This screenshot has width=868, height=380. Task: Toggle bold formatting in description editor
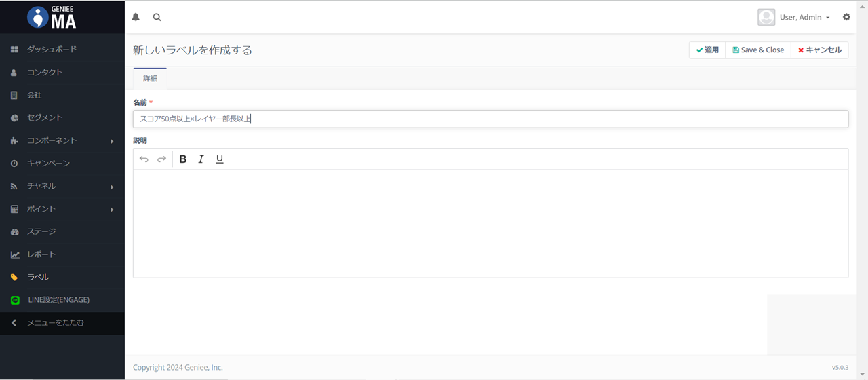tap(183, 159)
